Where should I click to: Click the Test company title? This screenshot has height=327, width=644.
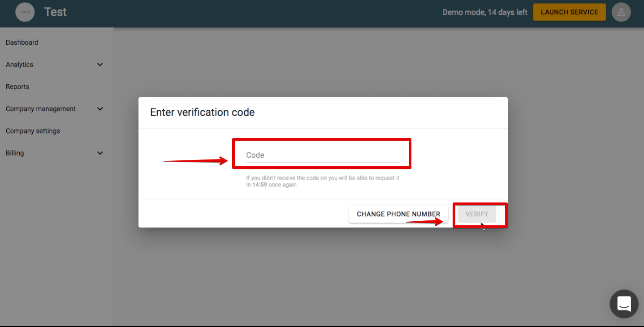(x=56, y=12)
